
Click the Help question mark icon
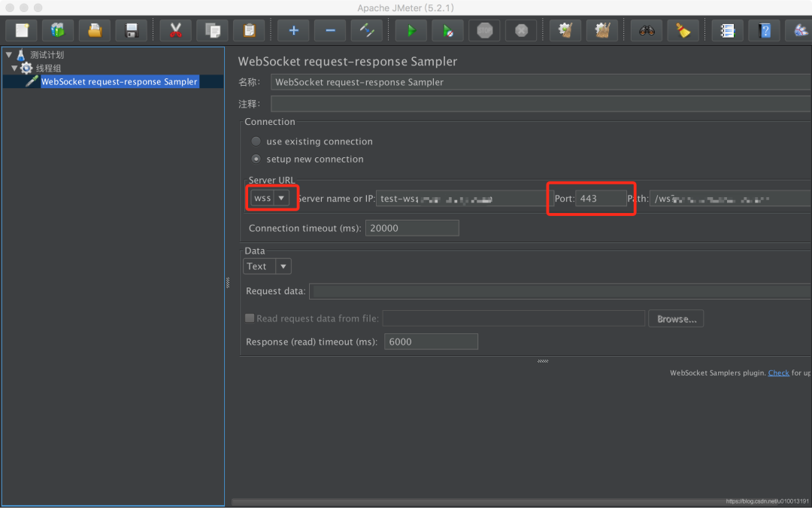(x=765, y=31)
